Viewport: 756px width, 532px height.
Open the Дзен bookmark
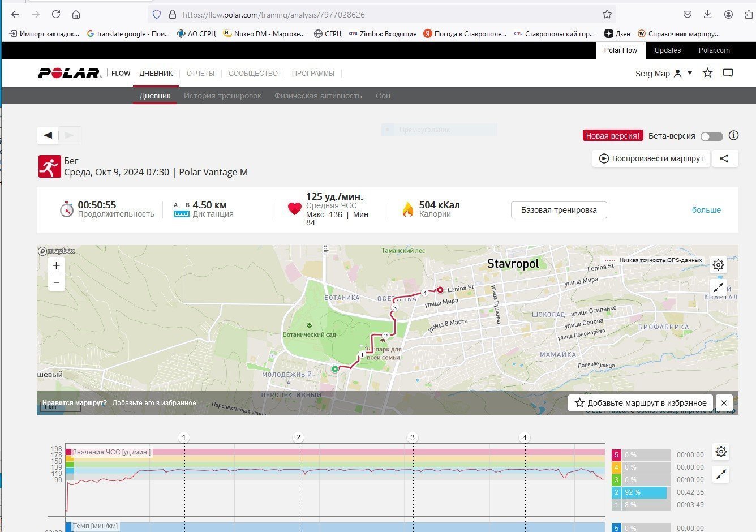click(617, 33)
